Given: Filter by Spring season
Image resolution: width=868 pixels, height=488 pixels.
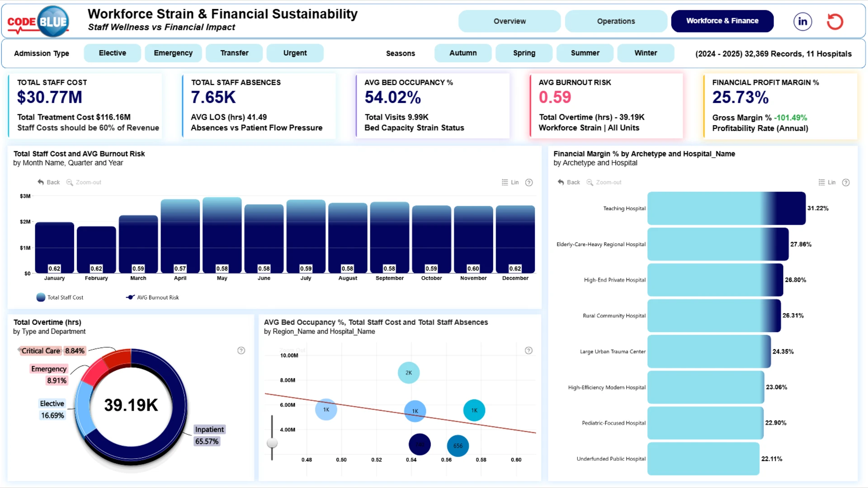Looking at the screenshot, I should point(524,53).
